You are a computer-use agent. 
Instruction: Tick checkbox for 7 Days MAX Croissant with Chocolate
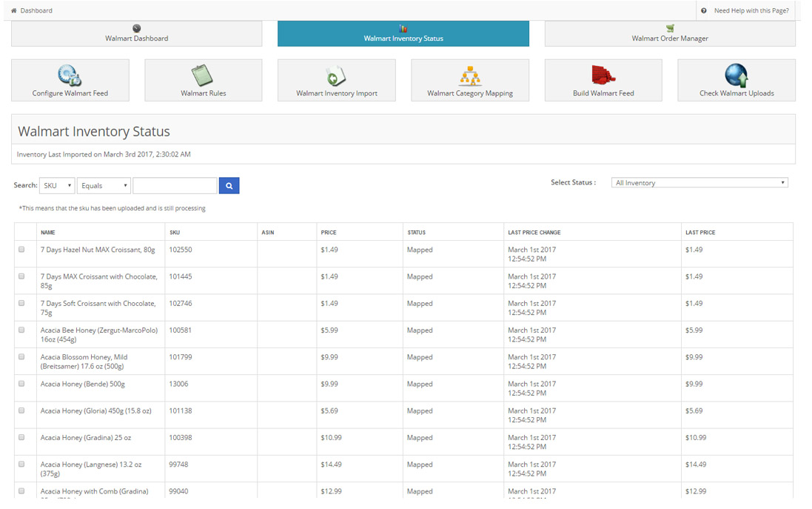point(21,276)
